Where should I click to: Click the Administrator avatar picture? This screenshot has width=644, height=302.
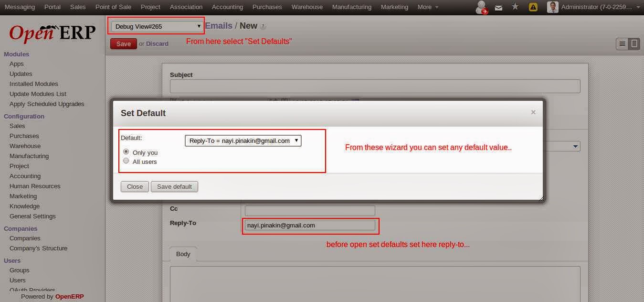[x=552, y=7]
